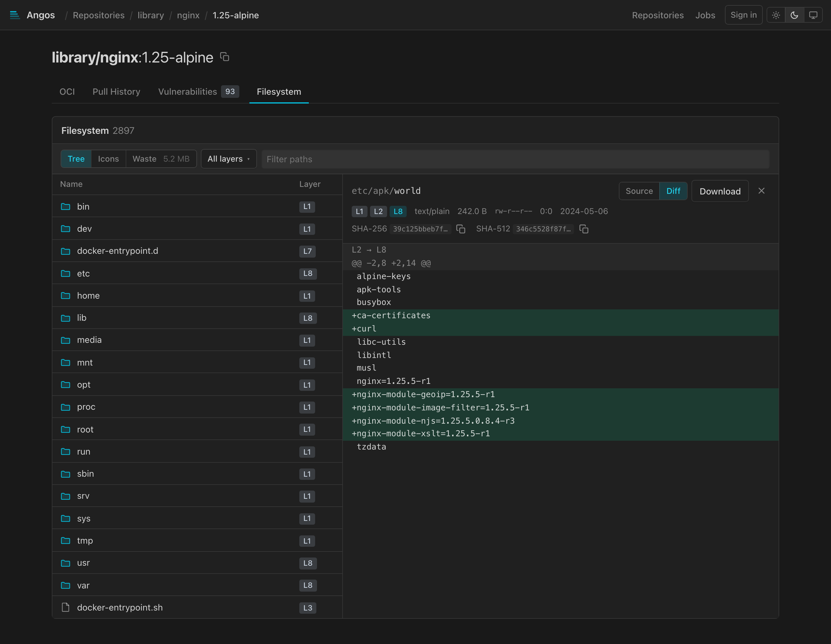Expand the sbin folder

[197, 474]
